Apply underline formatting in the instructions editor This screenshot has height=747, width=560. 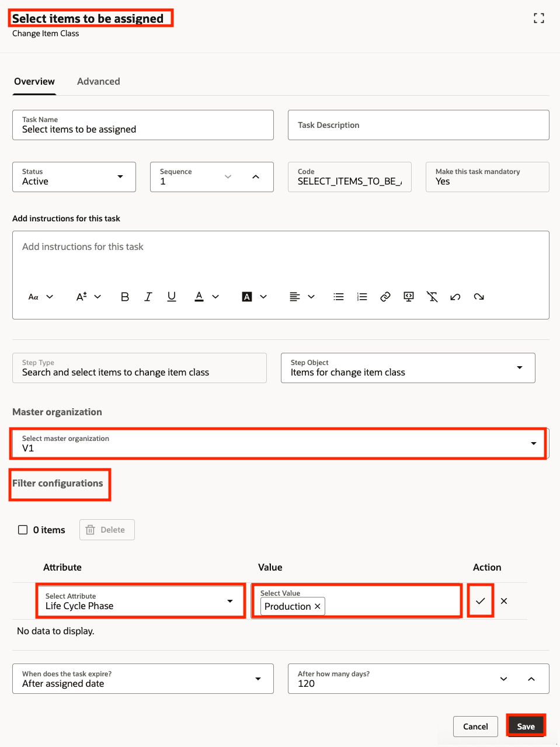171,296
